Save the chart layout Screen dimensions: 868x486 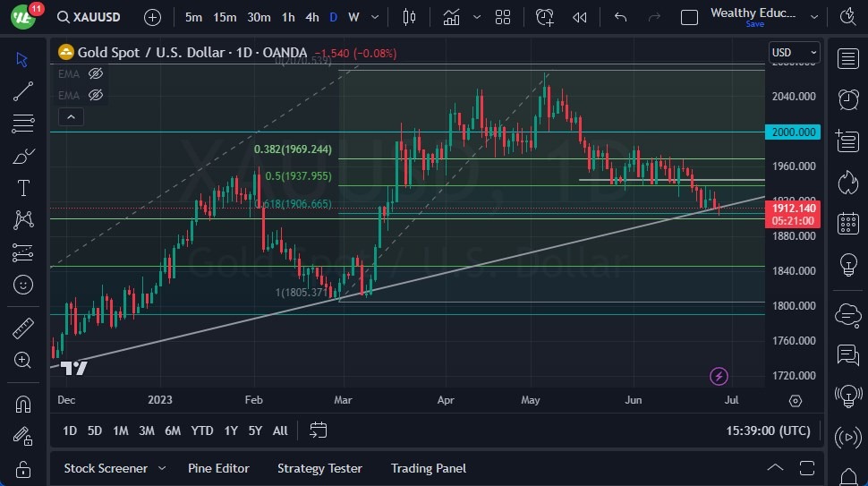pos(754,24)
